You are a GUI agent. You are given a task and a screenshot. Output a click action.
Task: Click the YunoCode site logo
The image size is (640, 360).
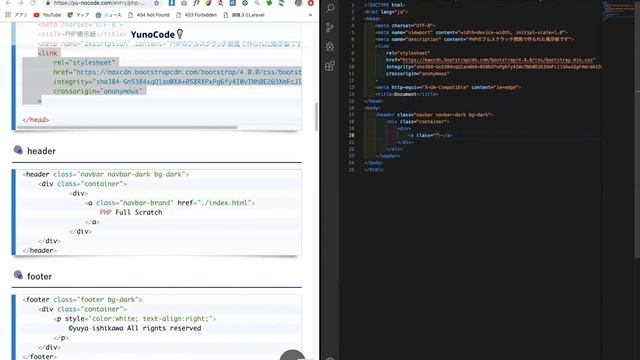(x=157, y=34)
